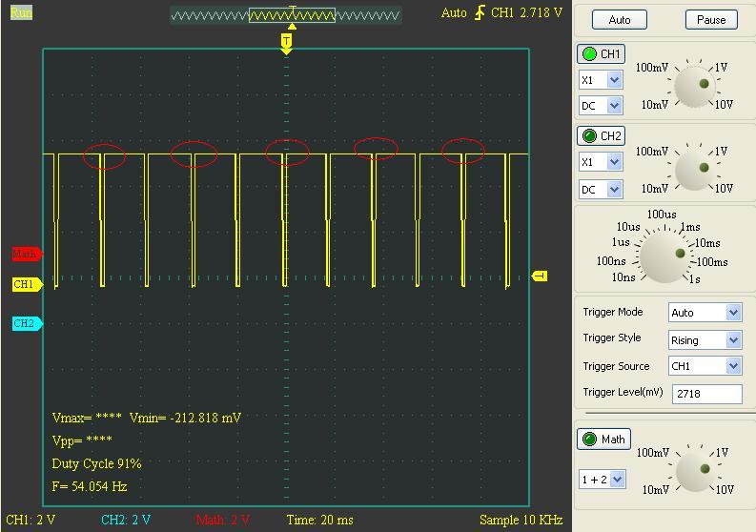This screenshot has width=756, height=532.
Task: Click the Trigger Level input field
Action: [705, 394]
